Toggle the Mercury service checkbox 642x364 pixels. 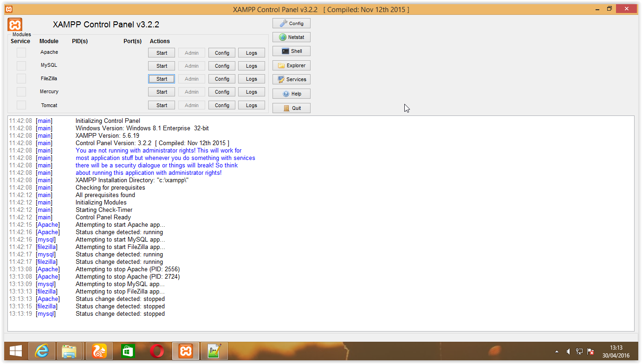tap(21, 91)
